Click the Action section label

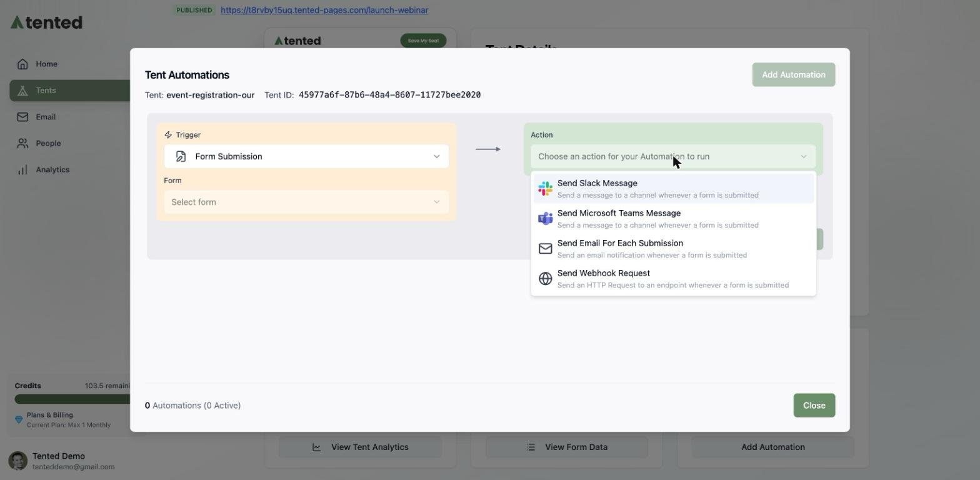[542, 134]
